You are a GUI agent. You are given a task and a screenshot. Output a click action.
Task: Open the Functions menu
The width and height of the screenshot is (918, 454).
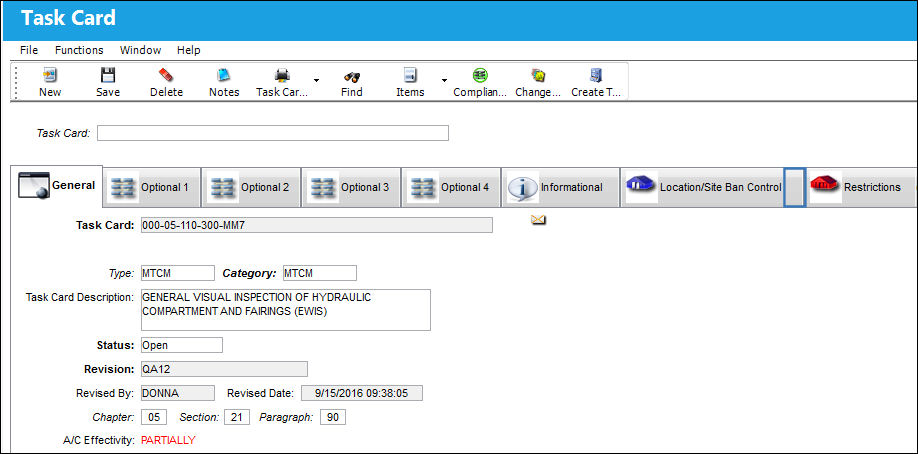point(79,50)
